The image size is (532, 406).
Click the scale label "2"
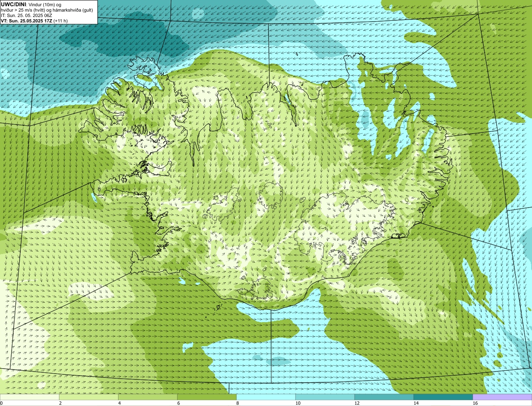60,403
